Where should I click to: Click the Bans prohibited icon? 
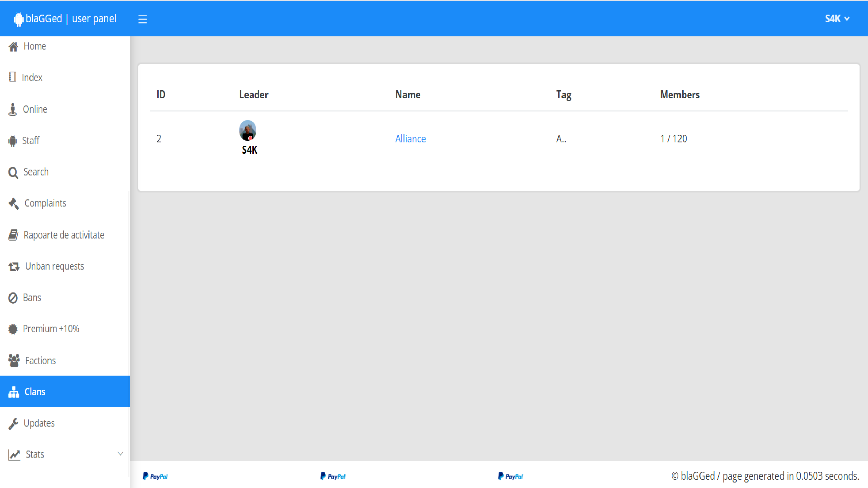pyautogui.click(x=13, y=298)
